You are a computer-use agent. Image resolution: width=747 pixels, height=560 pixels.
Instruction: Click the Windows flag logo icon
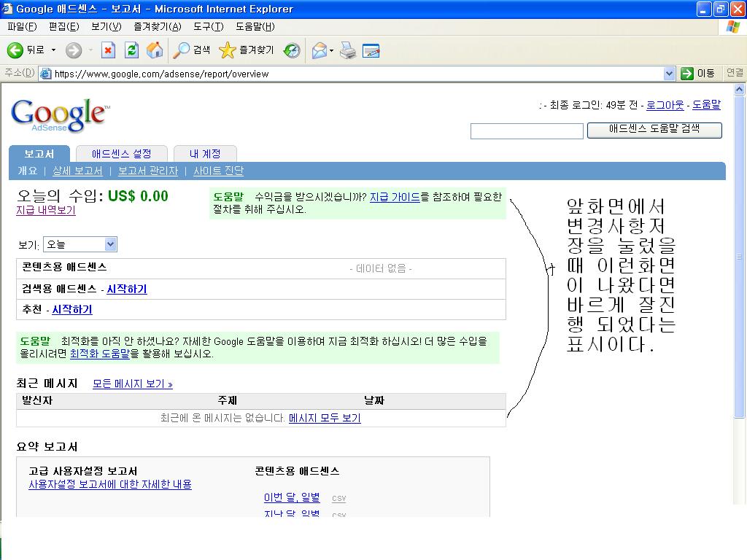point(733,27)
